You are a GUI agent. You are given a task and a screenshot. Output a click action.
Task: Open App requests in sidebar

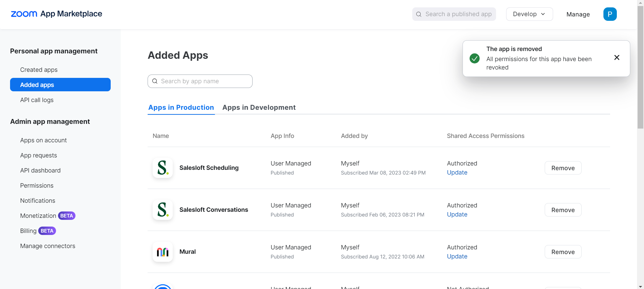tap(39, 155)
